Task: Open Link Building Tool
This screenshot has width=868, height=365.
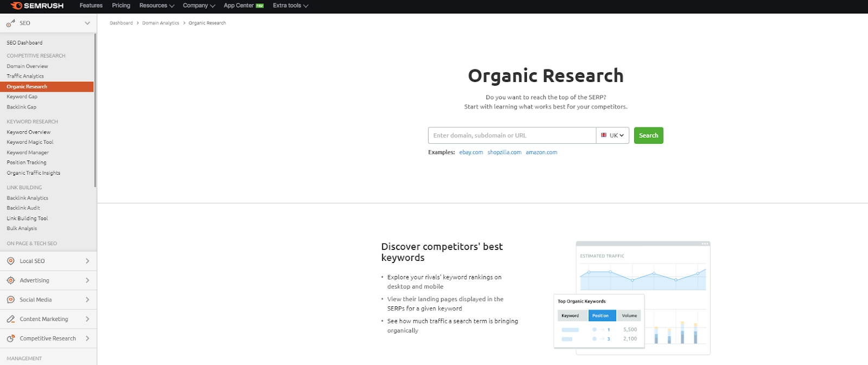Action: (x=27, y=219)
